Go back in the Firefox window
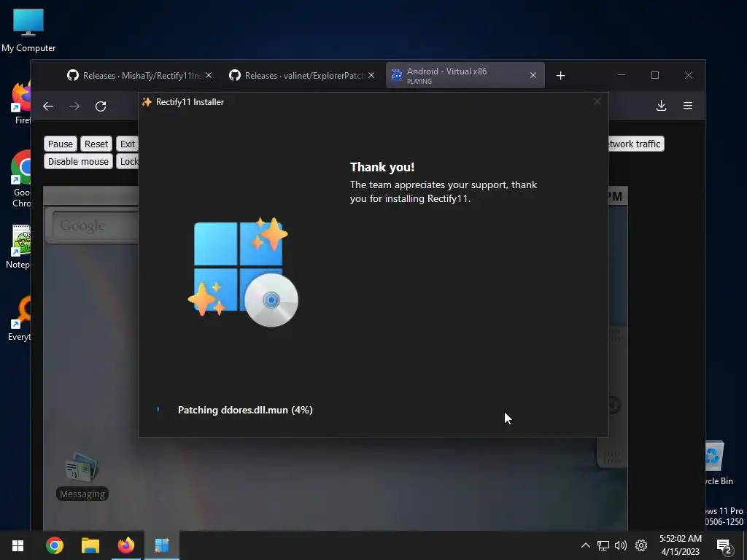Screen dimensions: 747x560 point(48,106)
